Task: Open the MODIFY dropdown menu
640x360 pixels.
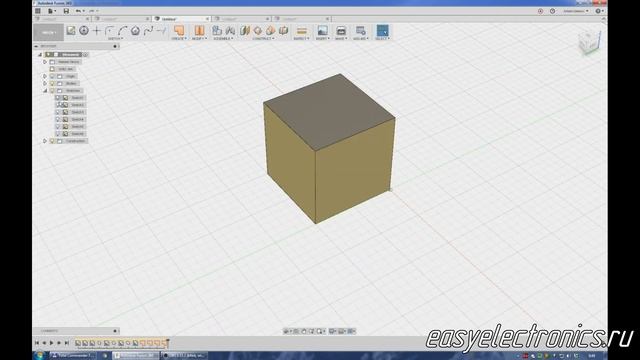Action: pos(199,38)
